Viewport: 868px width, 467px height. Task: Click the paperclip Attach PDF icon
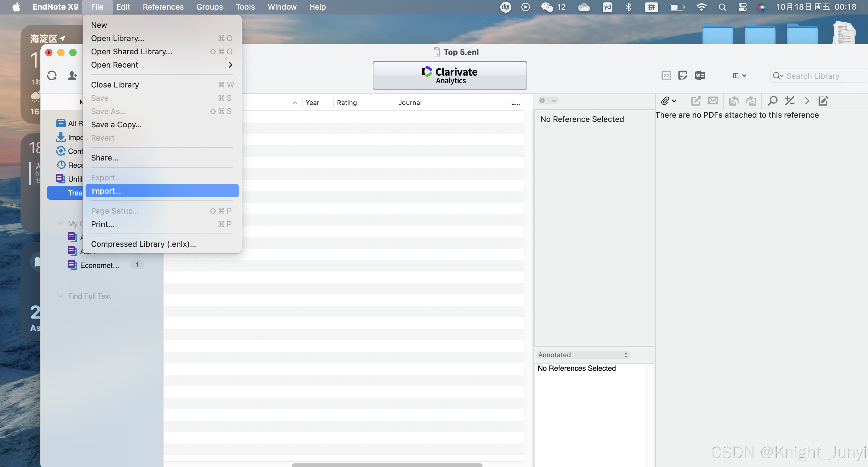point(665,100)
